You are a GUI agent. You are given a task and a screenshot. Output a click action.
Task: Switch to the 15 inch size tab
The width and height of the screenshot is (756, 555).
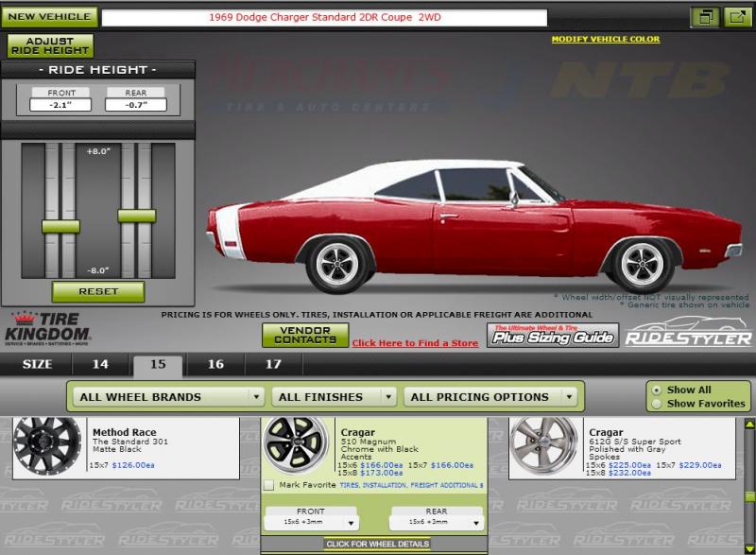coord(158,366)
